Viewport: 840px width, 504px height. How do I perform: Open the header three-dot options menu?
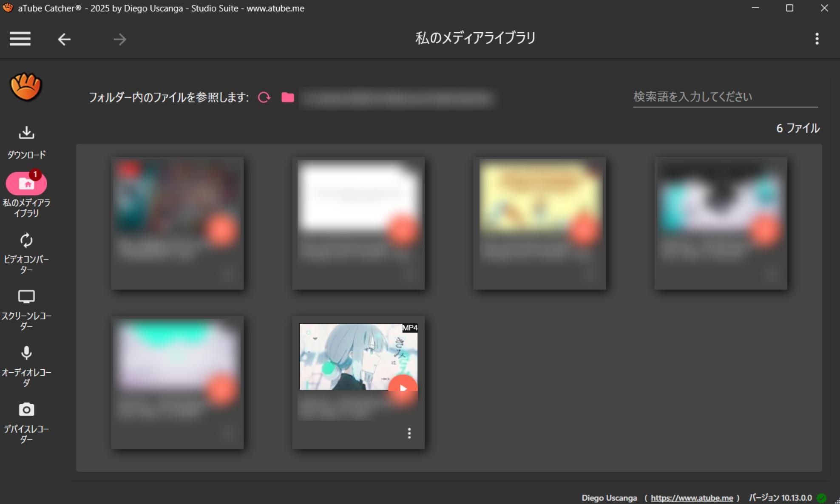[x=817, y=39]
